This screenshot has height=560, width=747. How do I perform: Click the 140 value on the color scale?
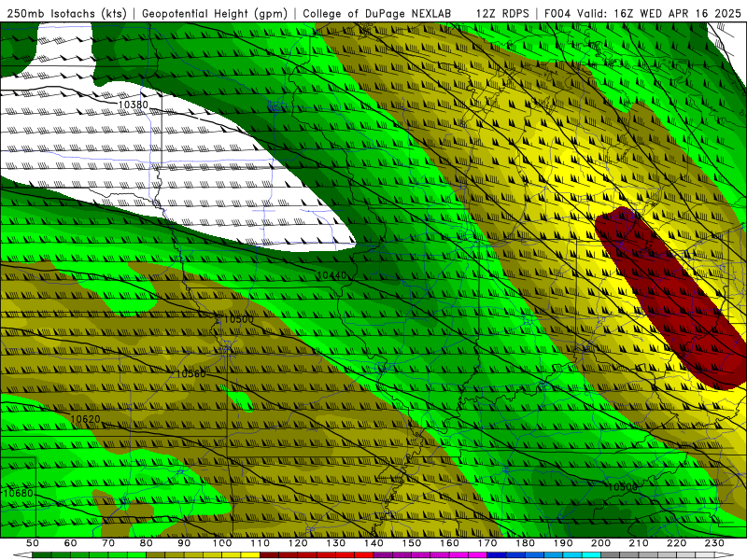tap(373, 543)
